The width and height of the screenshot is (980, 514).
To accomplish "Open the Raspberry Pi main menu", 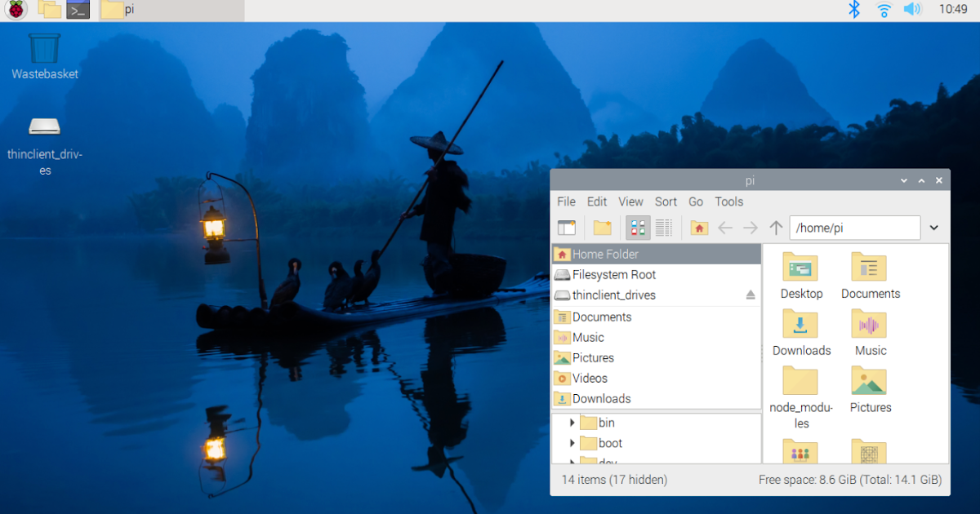I will [x=16, y=10].
